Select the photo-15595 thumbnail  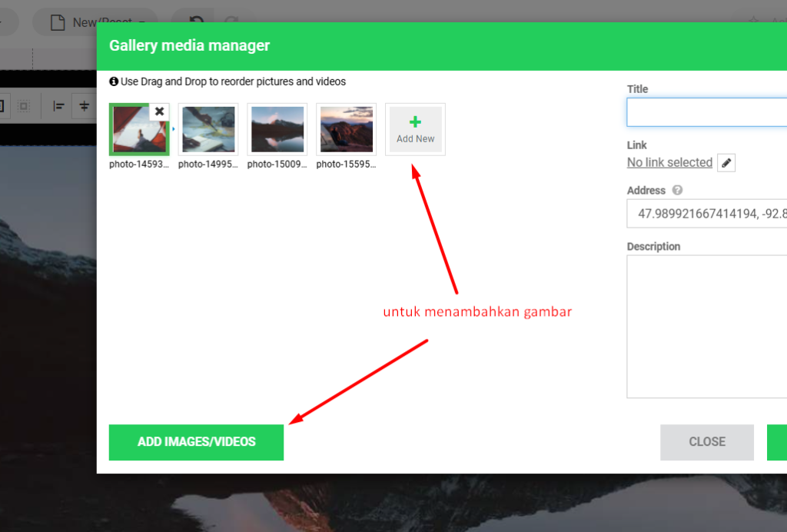(x=347, y=129)
